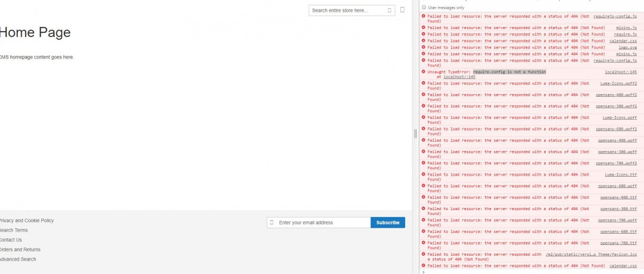644x274 pixels.
Task: Click the error icon on the opensans-700.ttf row
Action: pos(423,243)
